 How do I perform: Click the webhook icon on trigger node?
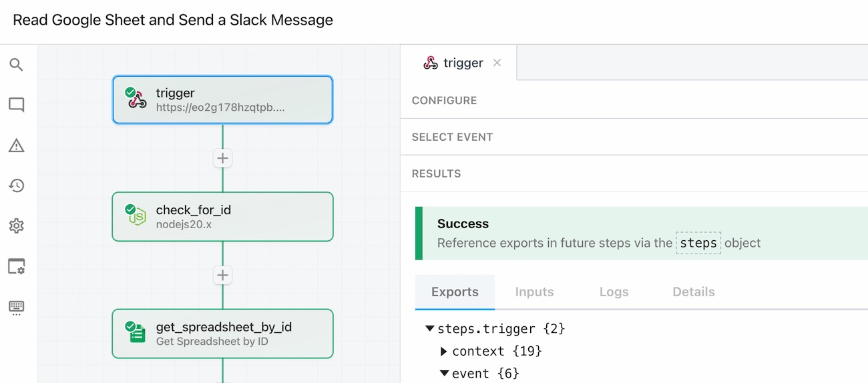pyautogui.click(x=137, y=99)
